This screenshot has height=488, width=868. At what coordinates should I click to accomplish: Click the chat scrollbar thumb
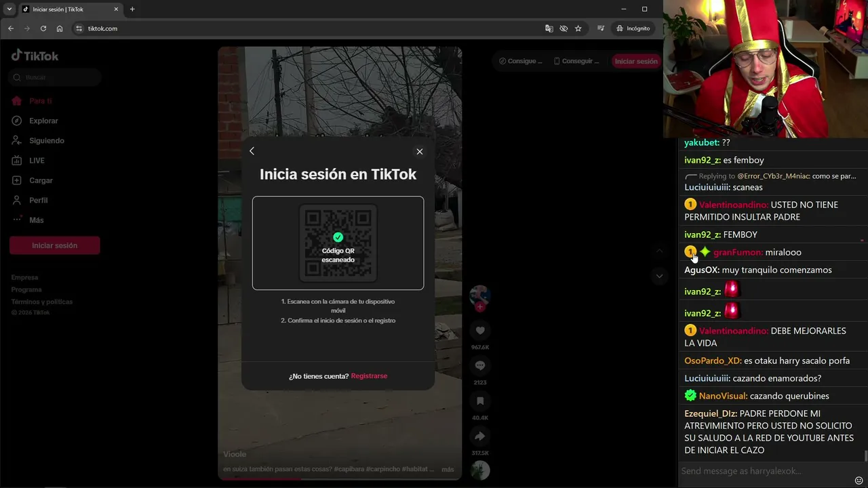(865, 455)
